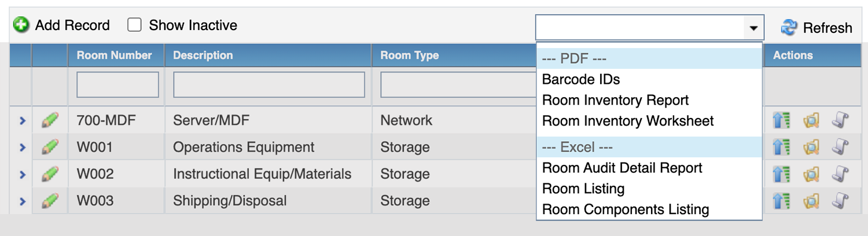Click the Refresh arrows icon

pos(789,27)
